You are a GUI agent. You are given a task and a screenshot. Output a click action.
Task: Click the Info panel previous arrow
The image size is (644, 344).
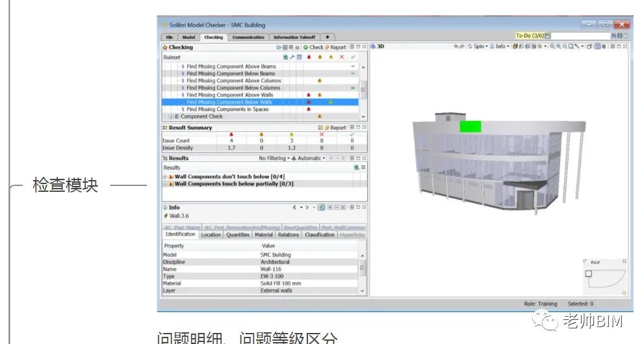point(294,207)
